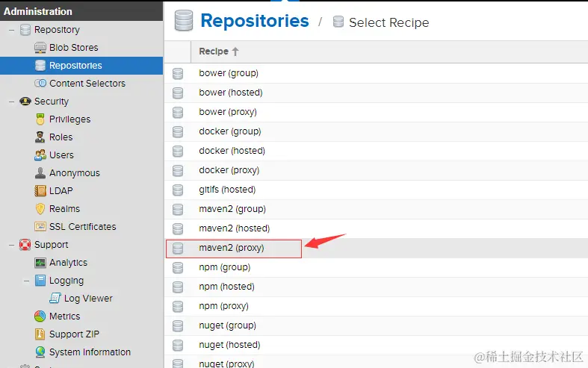
Task: Open LDAP settings
Action: (61, 191)
